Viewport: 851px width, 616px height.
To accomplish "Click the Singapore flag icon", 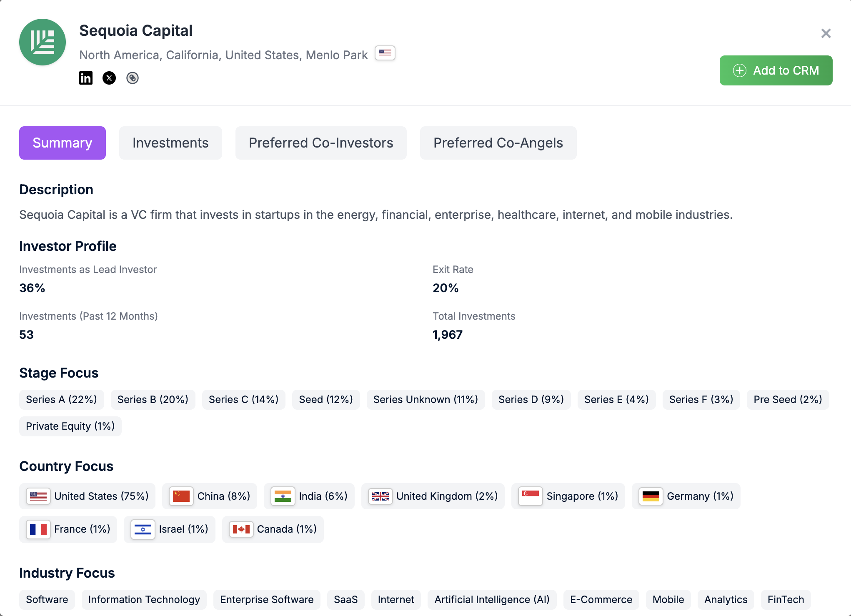I will [531, 496].
